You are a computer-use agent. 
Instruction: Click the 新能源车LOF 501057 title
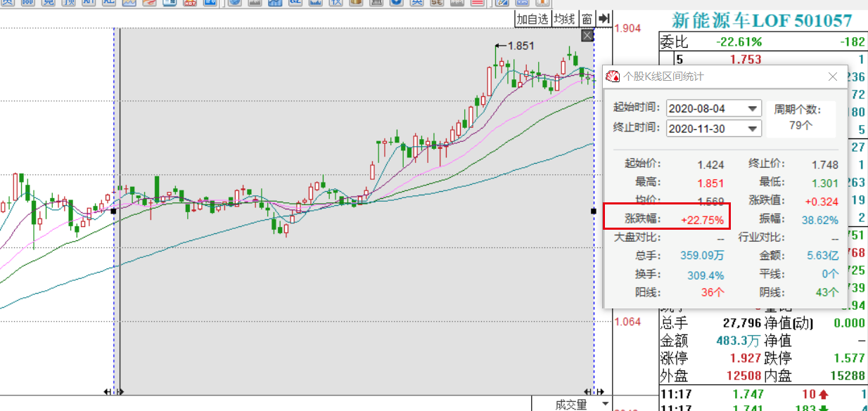[x=762, y=20]
